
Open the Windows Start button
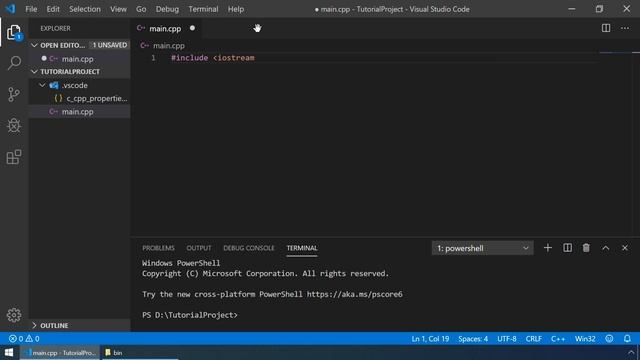tap(9, 352)
